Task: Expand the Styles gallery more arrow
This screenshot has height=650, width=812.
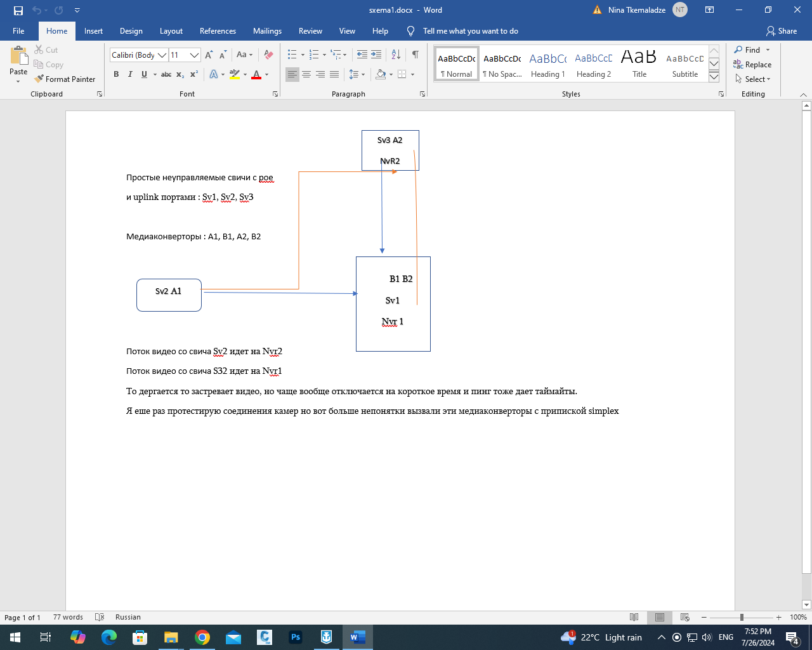Action: pyautogui.click(x=714, y=77)
